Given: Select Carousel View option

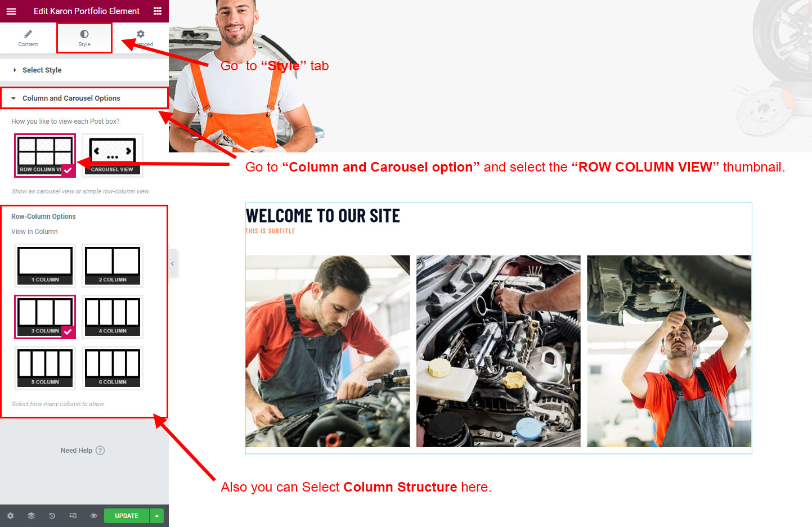Looking at the screenshot, I should [x=113, y=155].
